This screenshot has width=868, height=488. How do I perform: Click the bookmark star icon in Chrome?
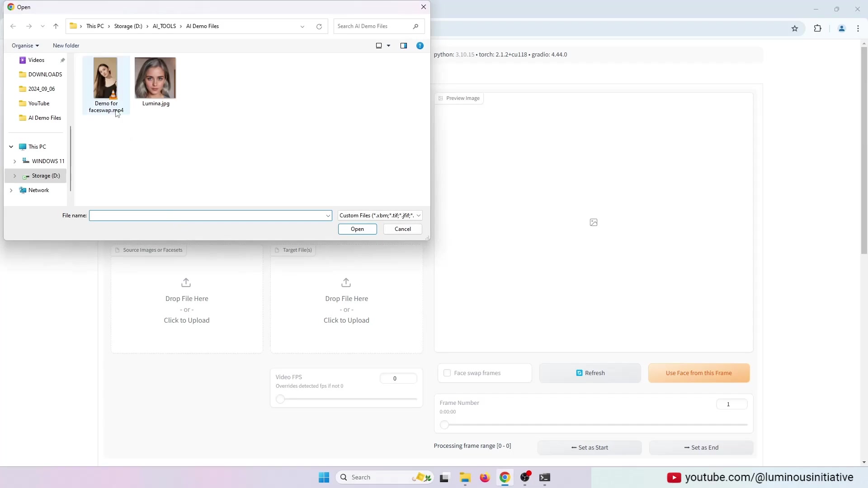(x=795, y=28)
